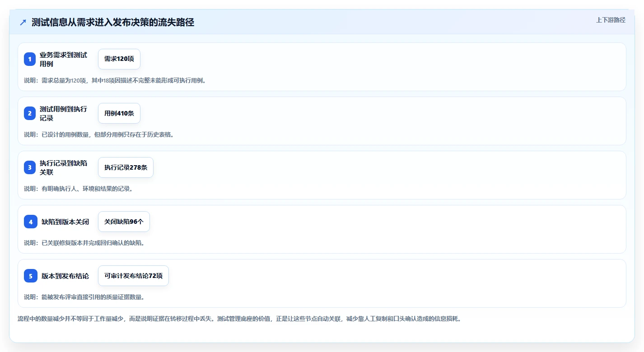Image resolution: width=644 pixels, height=352 pixels.
Task: Click the "用例410条" chip
Action: pos(119,113)
